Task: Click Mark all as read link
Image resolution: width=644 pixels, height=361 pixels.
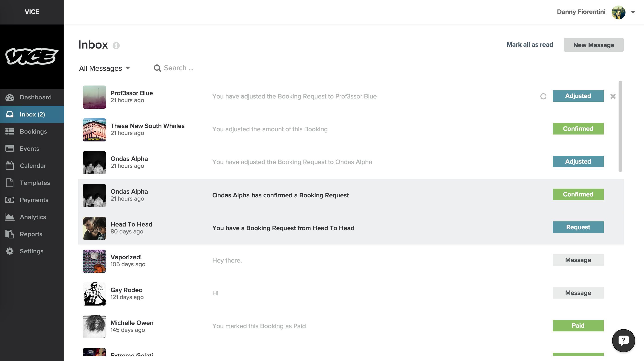Action: [530, 45]
